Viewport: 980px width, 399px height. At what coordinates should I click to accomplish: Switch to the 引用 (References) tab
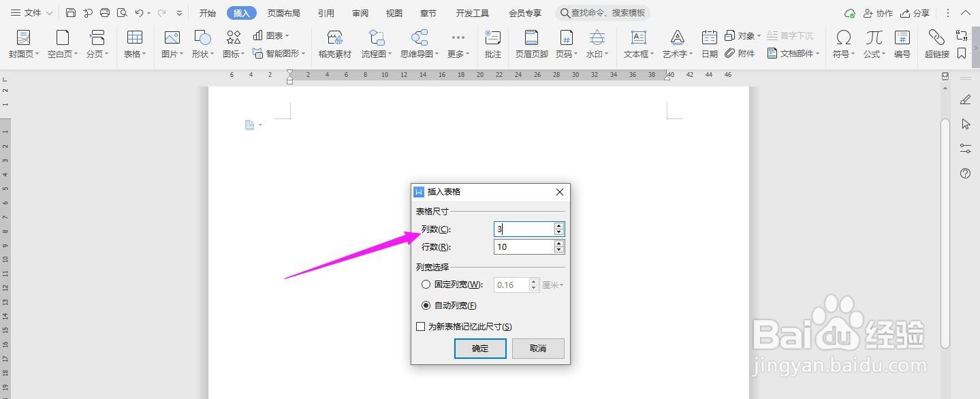pyautogui.click(x=326, y=13)
